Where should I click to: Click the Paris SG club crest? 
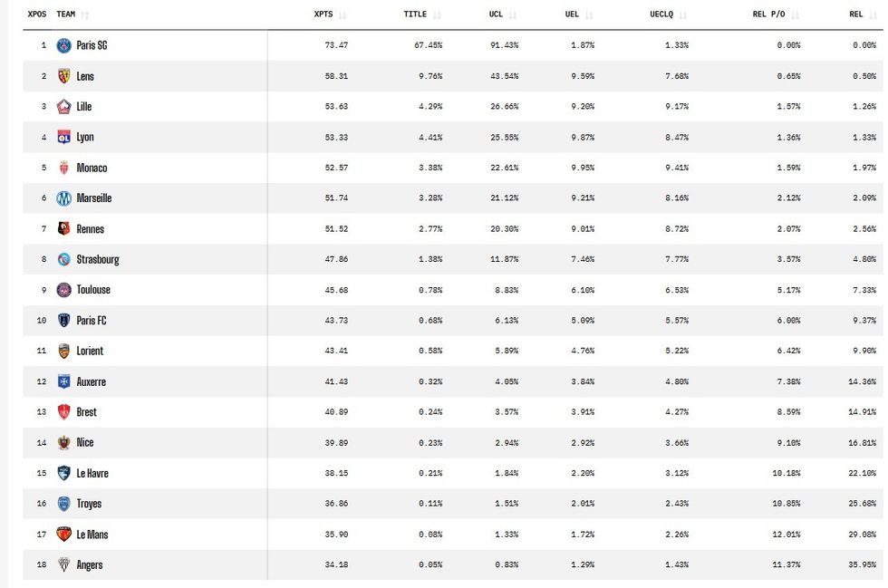click(x=64, y=45)
